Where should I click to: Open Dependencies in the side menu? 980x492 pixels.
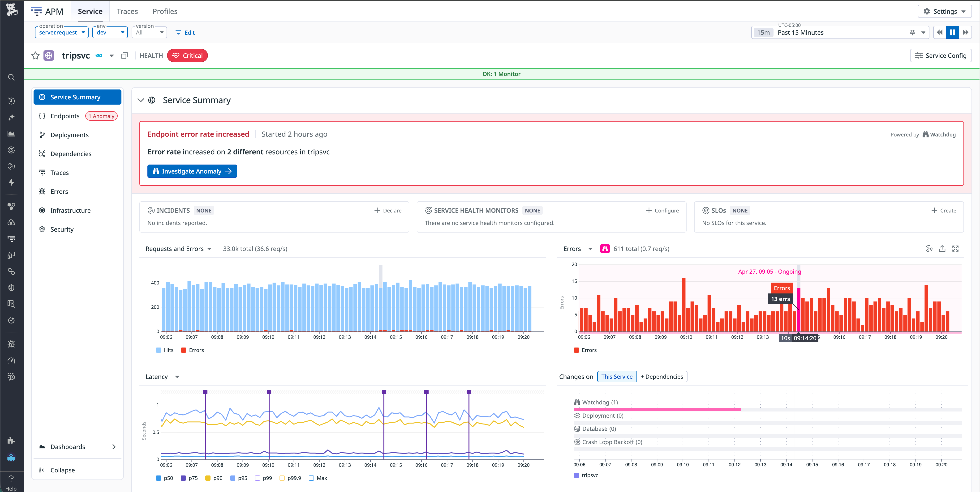(77, 154)
